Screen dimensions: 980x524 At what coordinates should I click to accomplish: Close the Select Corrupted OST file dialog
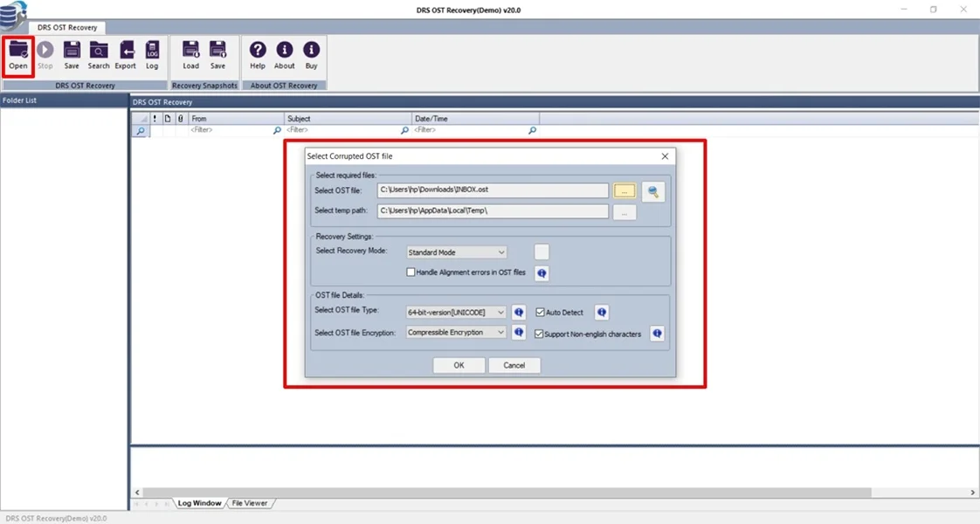pos(665,156)
